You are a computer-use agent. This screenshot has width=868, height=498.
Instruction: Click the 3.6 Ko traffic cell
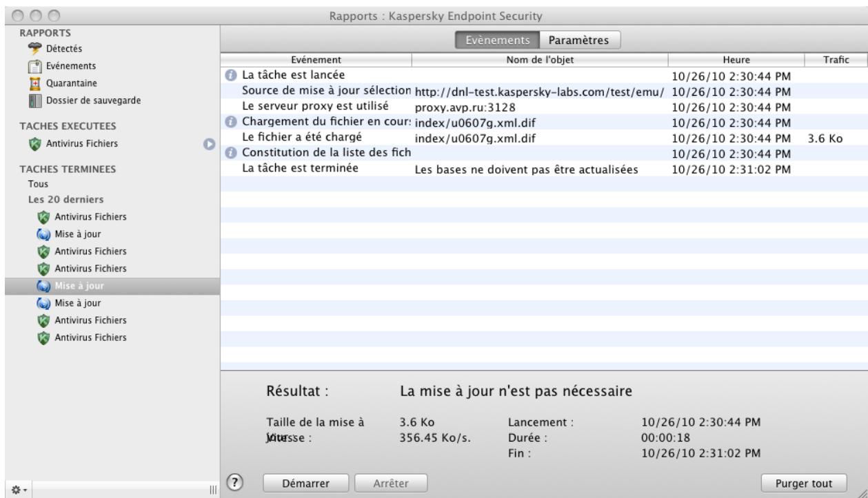click(823, 138)
